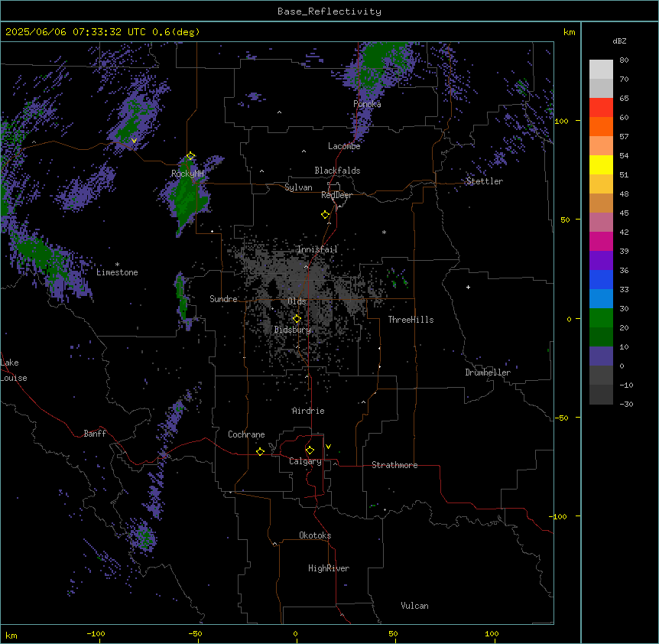This screenshot has height=644, width=659.
Task: Click the Calgary city label
Action: [x=306, y=461]
